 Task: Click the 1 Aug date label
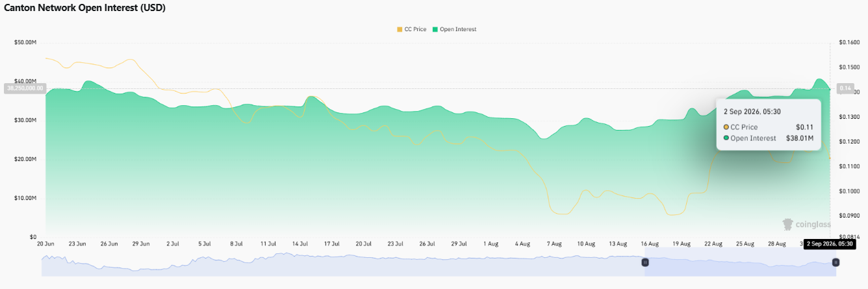tap(491, 244)
